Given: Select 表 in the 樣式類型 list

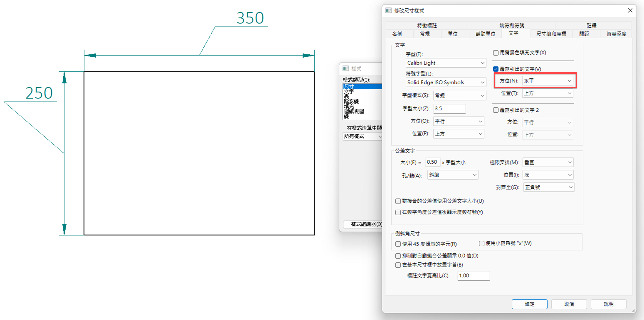Looking at the screenshot, I should (x=362, y=96).
